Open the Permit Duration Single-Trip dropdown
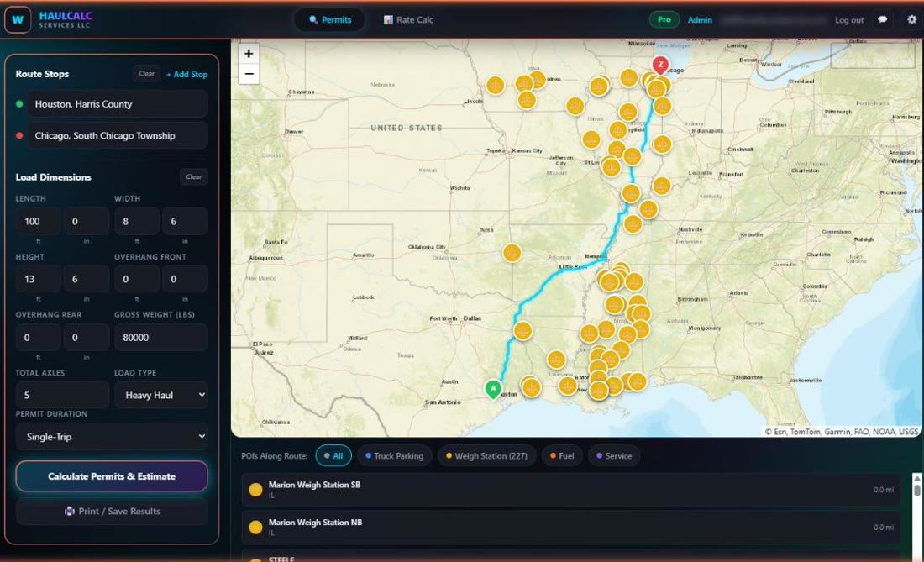The height and width of the screenshot is (562, 924). (x=112, y=437)
